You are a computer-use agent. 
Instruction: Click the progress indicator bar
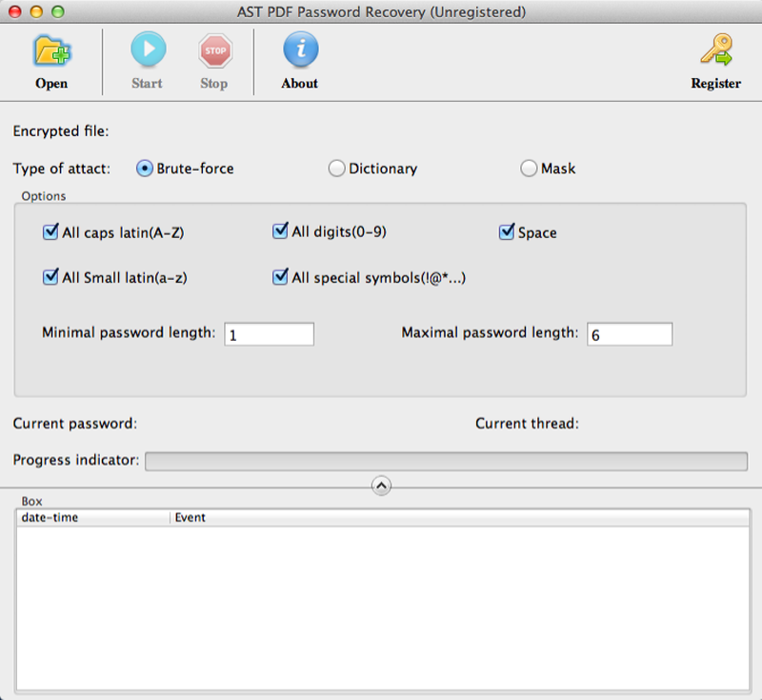pos(446,461)
